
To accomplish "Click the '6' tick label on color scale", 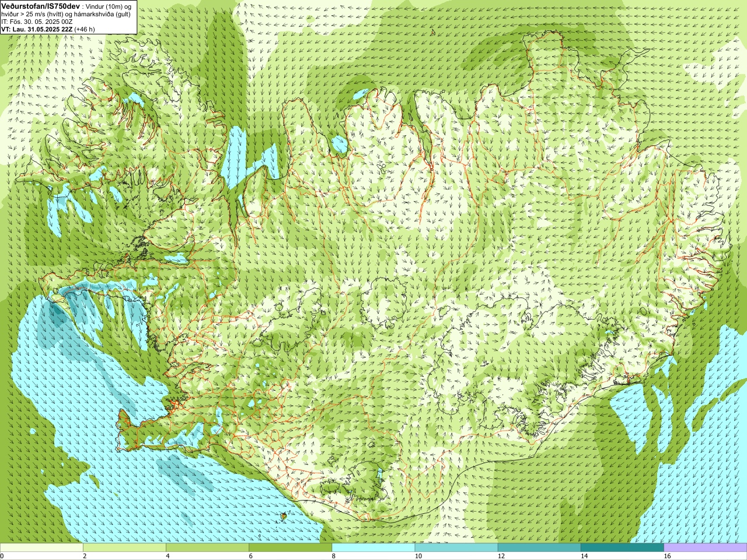I will pyautogui.click(x=250, y=556).
